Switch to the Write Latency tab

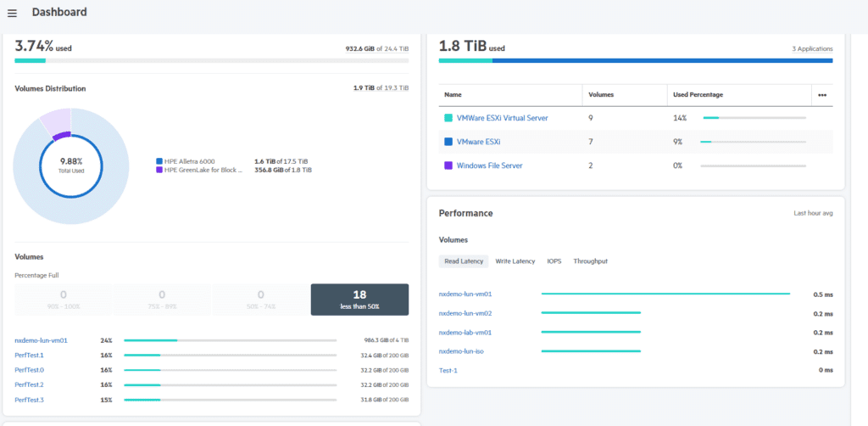[515, 261]
